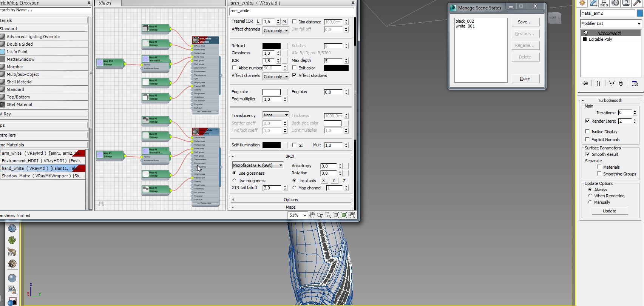644x306 pixels.
Task: Click the Pin Stack icon
Action: coord(585,83)
